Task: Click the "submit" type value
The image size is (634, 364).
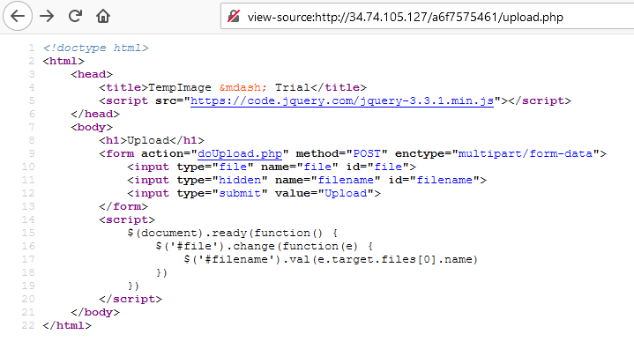Action: [x=240, y=193]
